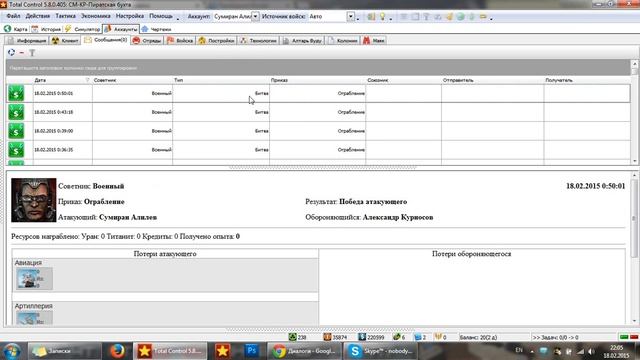Switch to the Симулятор view
The height and width of the screenshot is (360, 640).
click(82, 29)
